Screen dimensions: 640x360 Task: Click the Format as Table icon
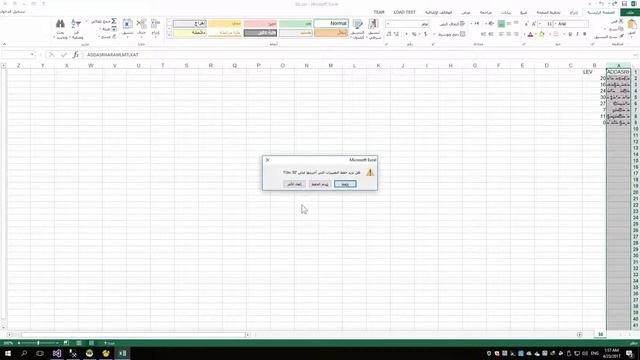pos(358,24)
